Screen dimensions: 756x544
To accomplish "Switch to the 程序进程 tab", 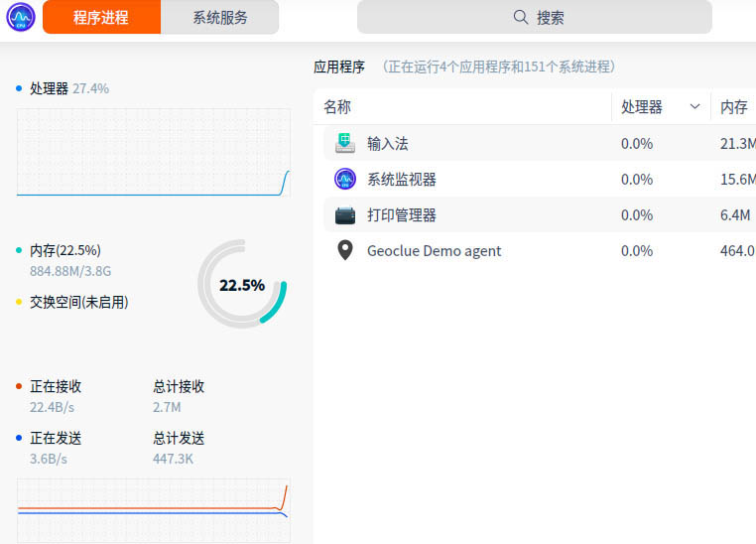I will pyautogui.click(x=101, y=17).
